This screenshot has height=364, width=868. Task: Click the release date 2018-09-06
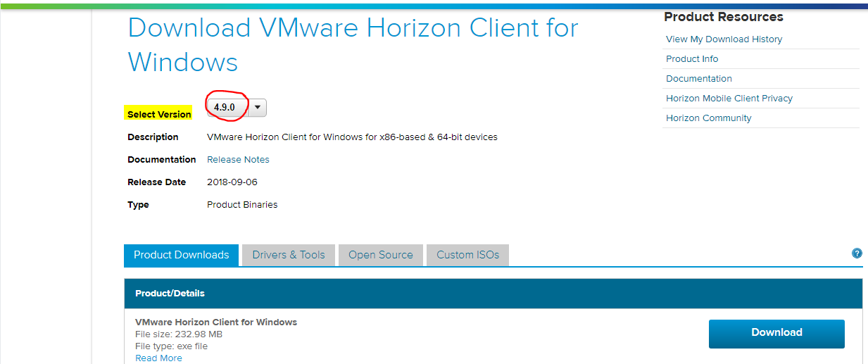pos(232,182)
